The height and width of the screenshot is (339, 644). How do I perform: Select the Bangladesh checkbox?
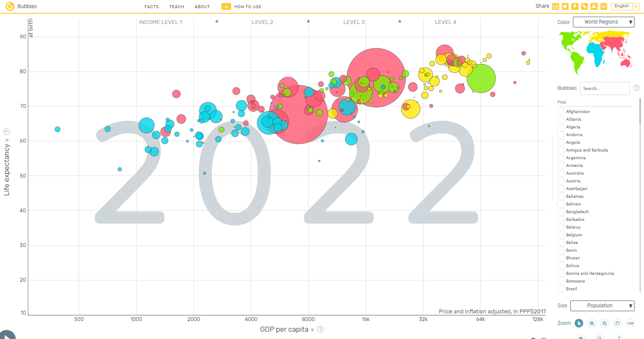(561, 211)
